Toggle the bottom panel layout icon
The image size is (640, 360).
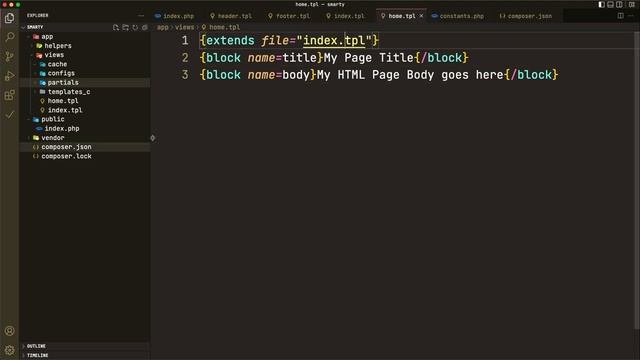(x=610, y=4)
